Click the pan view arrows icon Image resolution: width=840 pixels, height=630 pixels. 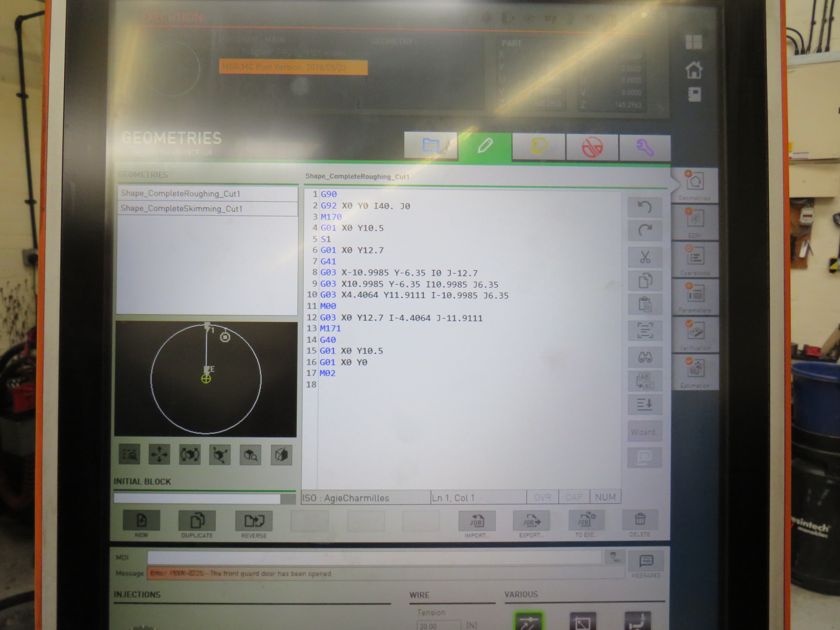(x=159, y=454)
